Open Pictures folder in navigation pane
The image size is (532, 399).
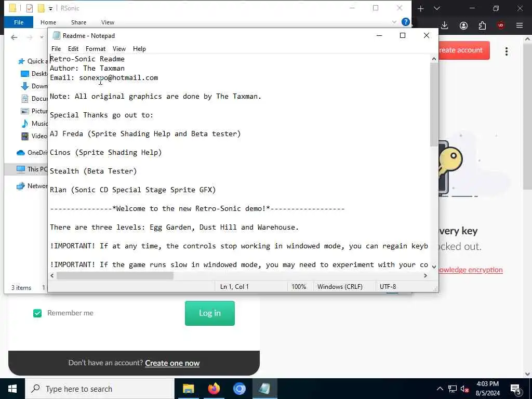[34, 111]
